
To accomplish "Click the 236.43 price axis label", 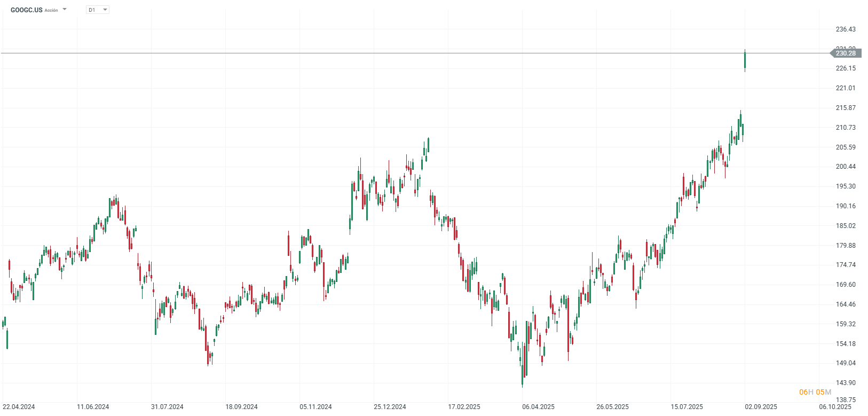I will (846, 29).
